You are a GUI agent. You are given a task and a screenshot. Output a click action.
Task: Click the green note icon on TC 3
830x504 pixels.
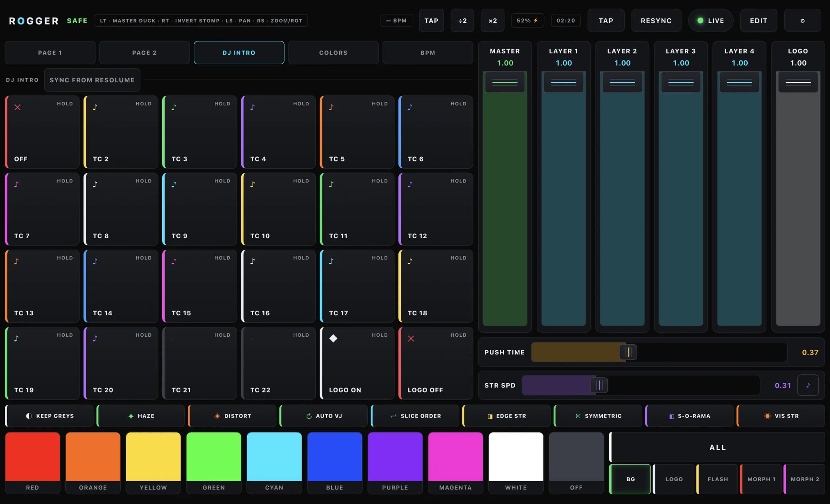[174, 107]
